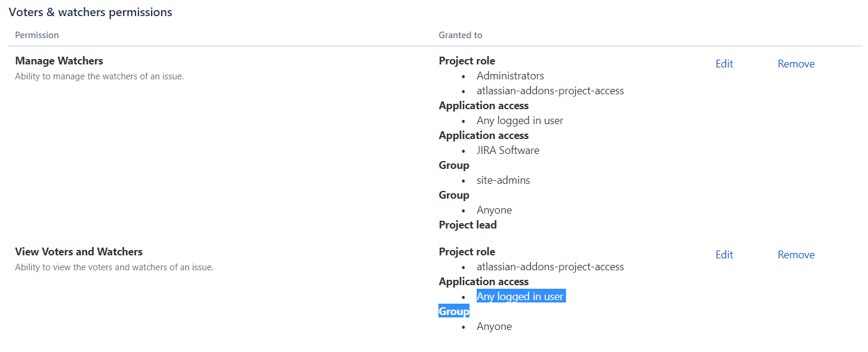Click Edit for Manage Watchers permission

click(x=724, y=64)
